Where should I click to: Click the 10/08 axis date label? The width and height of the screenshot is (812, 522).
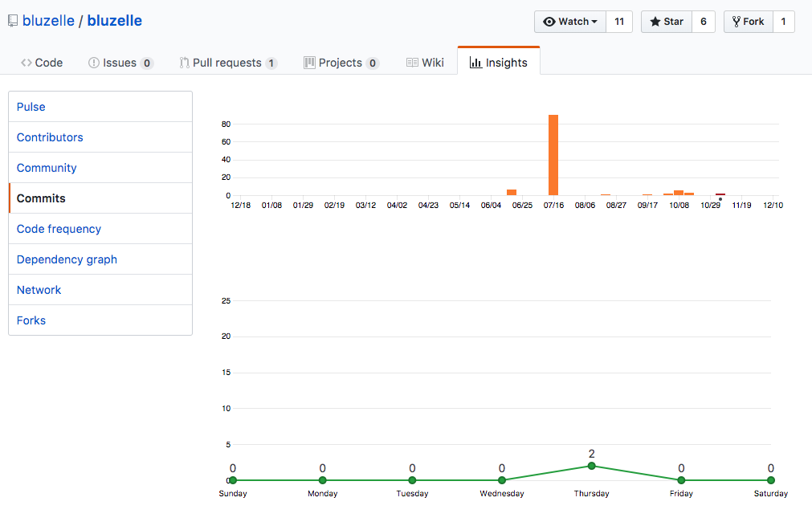point(679,205)
